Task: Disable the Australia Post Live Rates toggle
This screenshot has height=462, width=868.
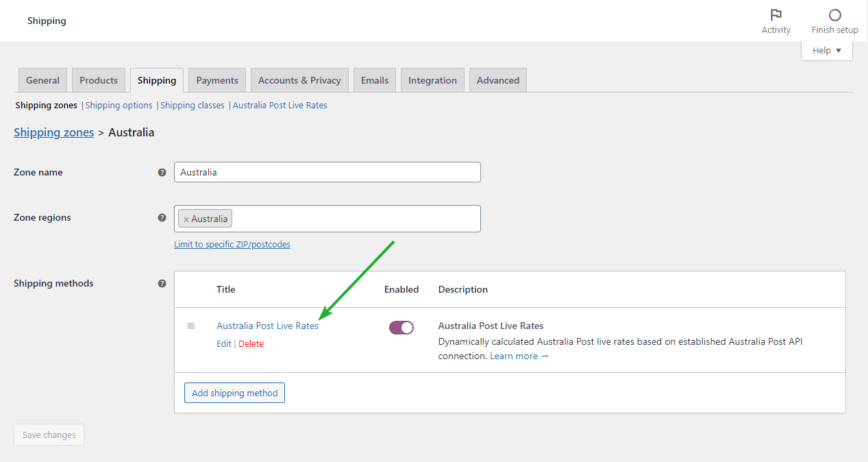Action: (x=401, y=327)
